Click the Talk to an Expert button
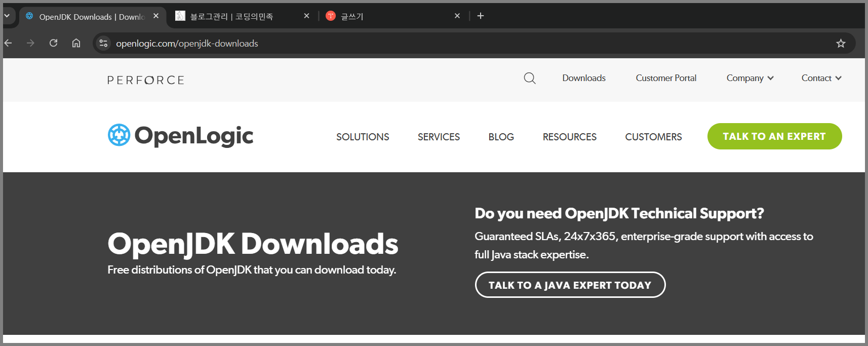The image size is (868, 346). [x=774, y=136]
